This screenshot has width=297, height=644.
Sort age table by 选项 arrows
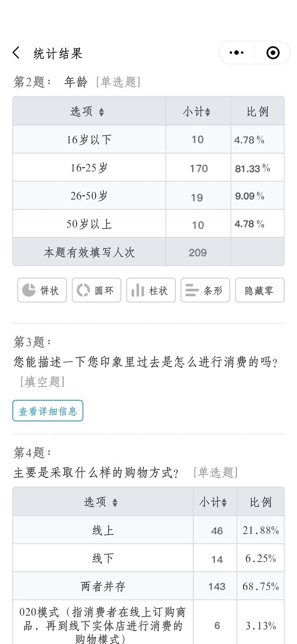point(102,112)
